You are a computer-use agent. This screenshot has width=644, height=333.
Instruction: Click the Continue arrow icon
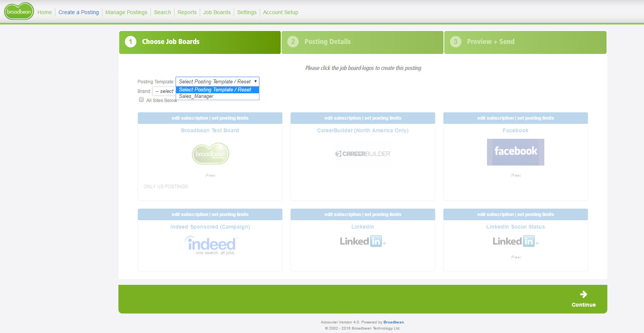pyautogui.click(x=584, y=294)
